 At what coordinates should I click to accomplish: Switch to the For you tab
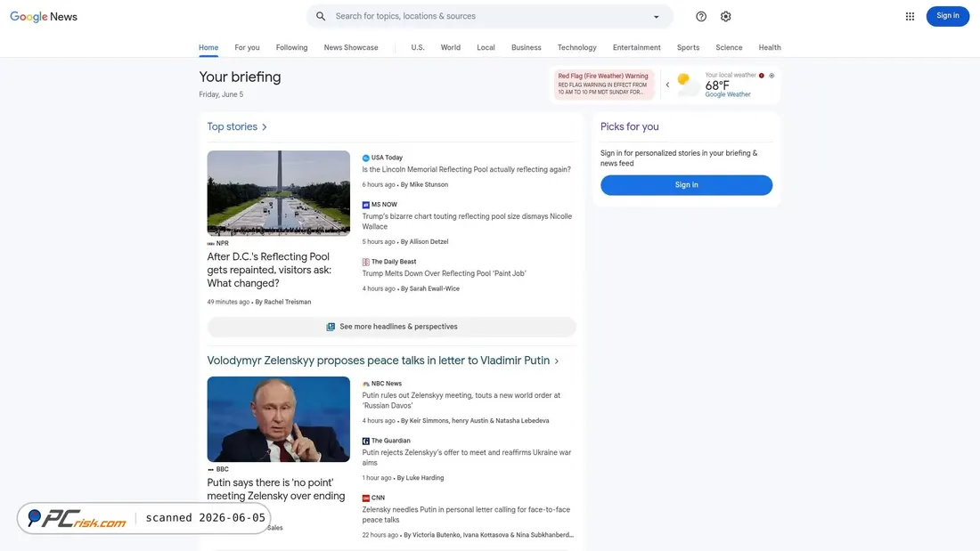247,47
